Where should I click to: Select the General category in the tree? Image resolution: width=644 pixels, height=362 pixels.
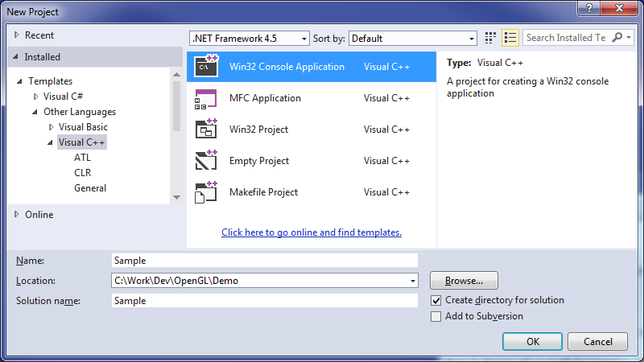tap(90, 188)
